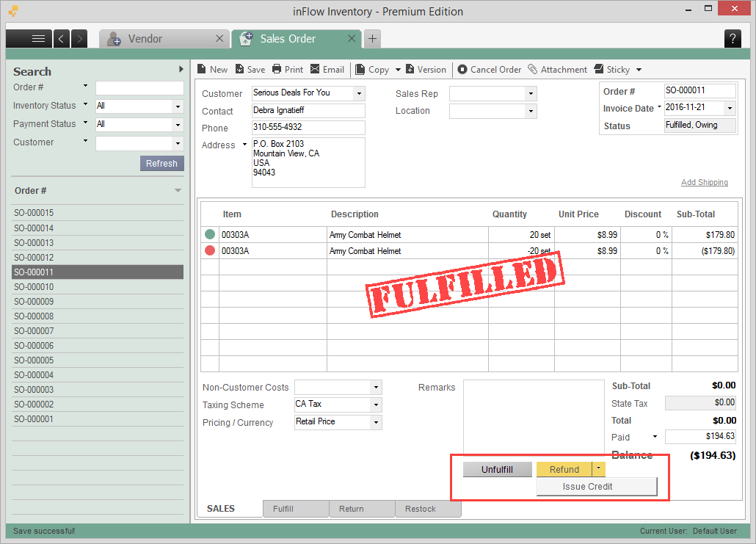Click Cancel Order in toolbar

490,70
